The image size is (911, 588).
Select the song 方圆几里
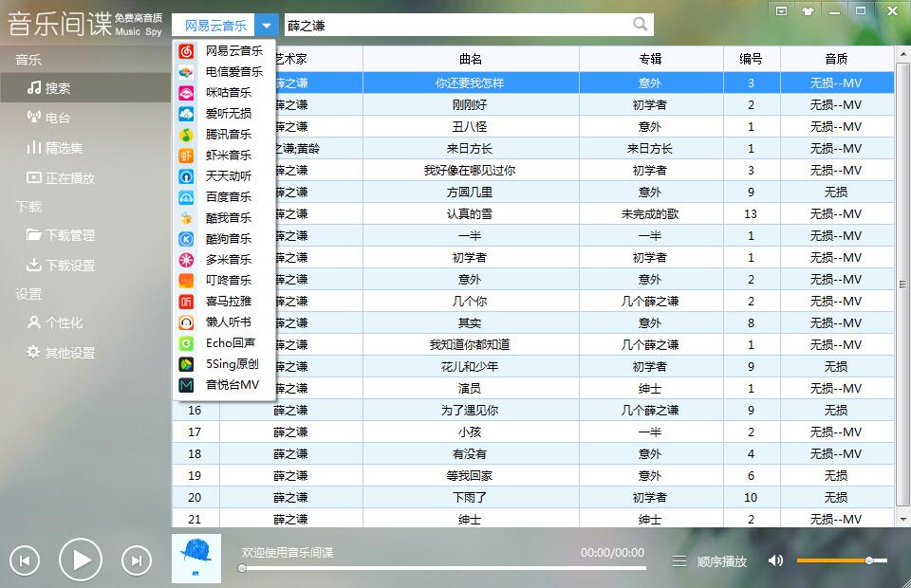pyautogui.click(x=470, y=193)
